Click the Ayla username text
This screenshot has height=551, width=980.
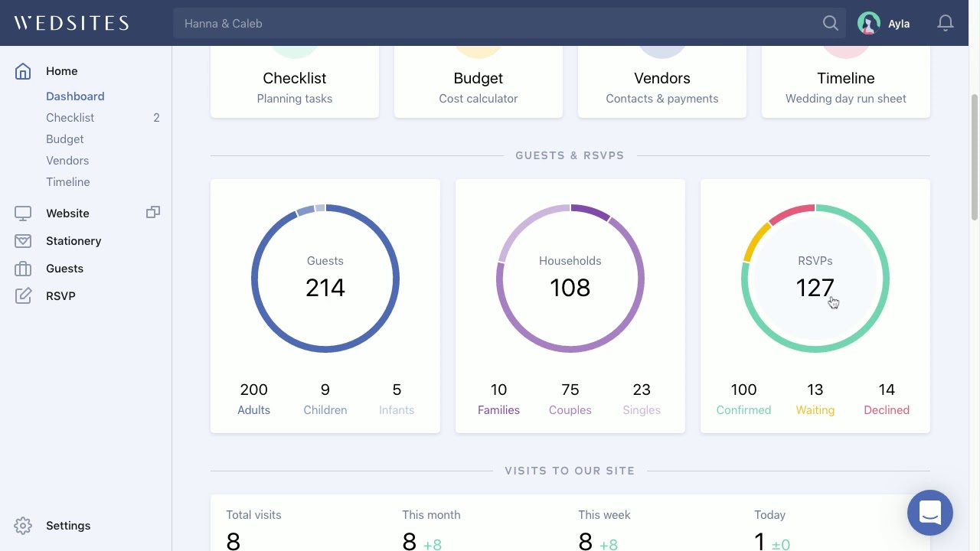pos(899,24)
